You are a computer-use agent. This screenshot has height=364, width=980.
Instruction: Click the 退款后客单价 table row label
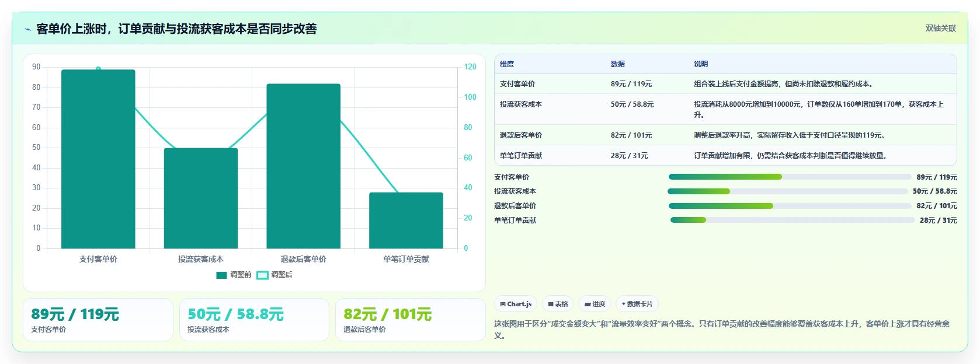click(521, 135)
